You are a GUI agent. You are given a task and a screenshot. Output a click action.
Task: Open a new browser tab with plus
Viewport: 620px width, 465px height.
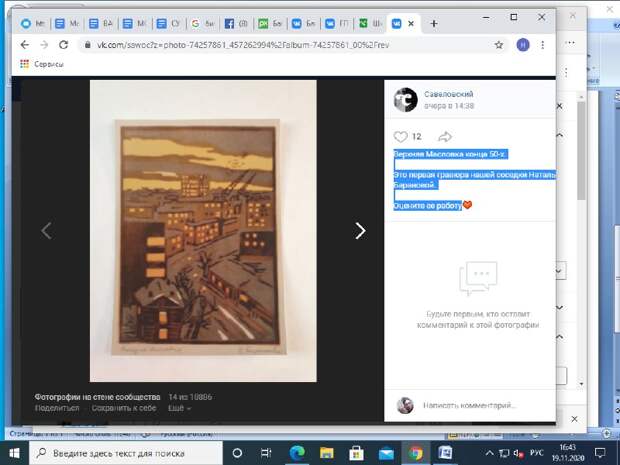pyautogui.click(x=434, y=24)
